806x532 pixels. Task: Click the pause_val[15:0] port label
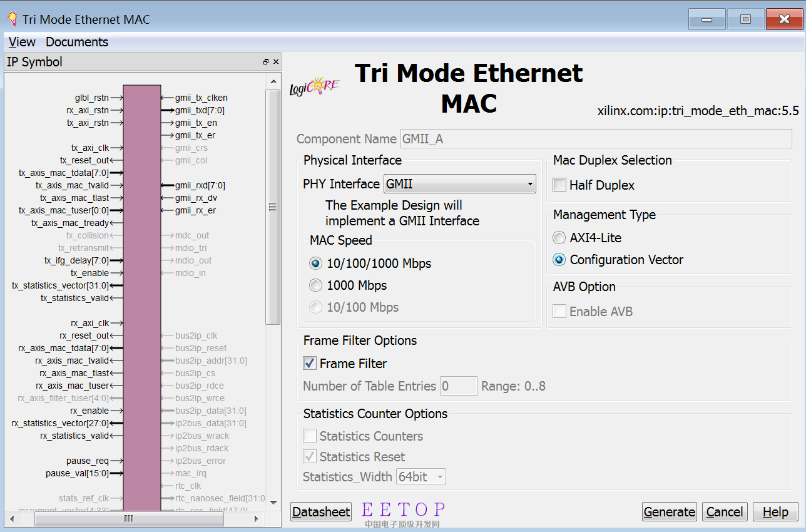[x=78, y=473]
